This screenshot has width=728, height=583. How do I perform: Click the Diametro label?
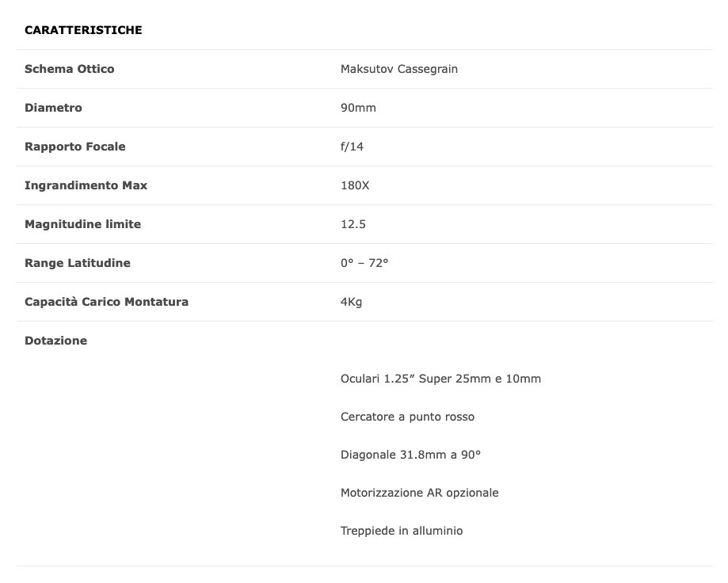point(53,108)
